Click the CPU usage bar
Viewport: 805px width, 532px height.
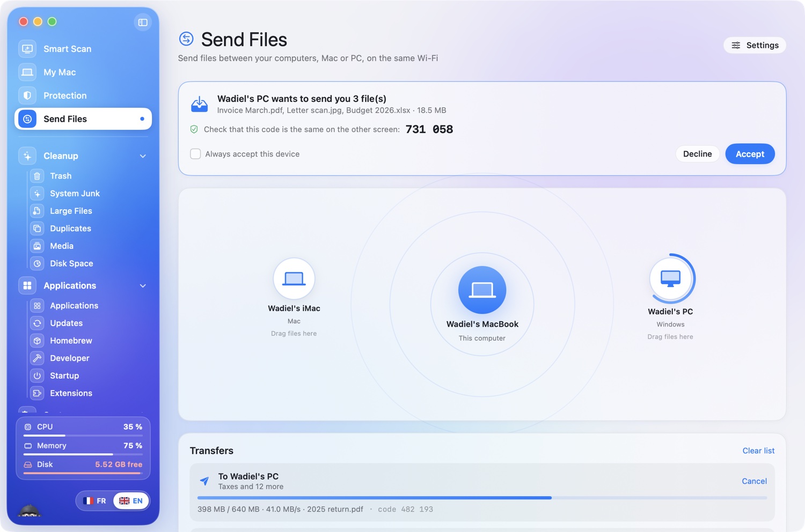tap(83, 435)
